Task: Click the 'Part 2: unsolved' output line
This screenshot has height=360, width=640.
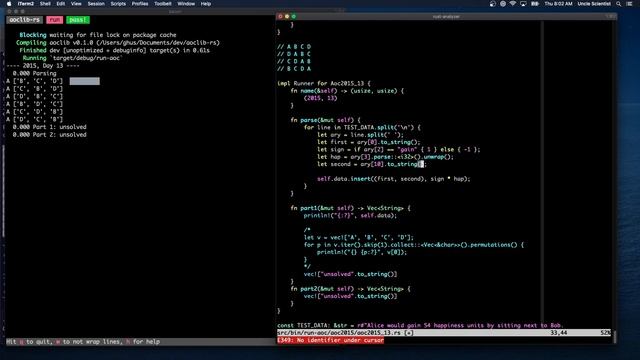Action: click(x=49, y=135)
